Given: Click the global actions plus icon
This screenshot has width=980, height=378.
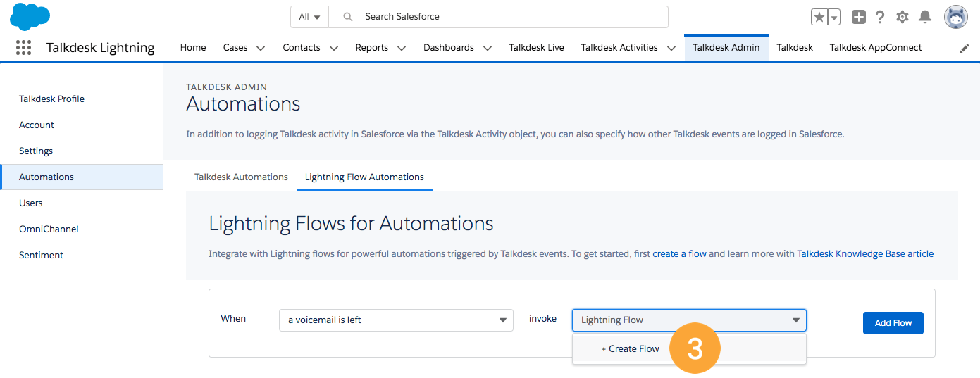Looking at the screenshot, I should 858,18.
